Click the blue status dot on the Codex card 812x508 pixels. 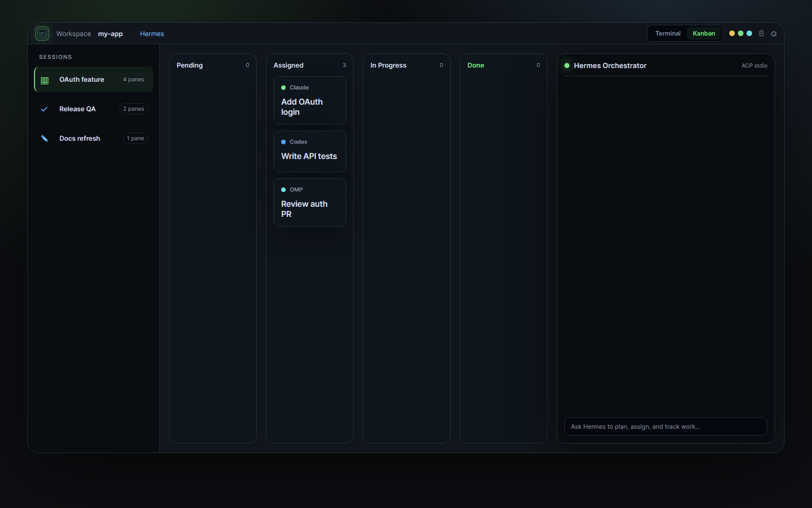tap(284, 142)
